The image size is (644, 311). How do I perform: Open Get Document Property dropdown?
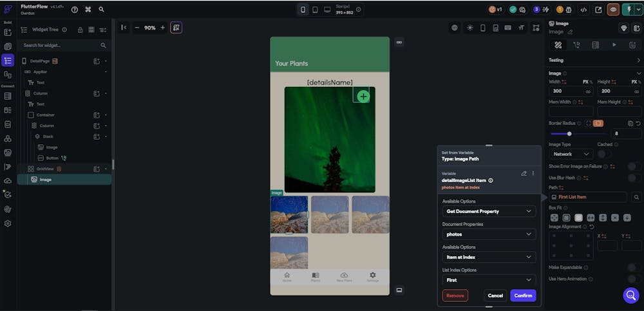(489, 211)
